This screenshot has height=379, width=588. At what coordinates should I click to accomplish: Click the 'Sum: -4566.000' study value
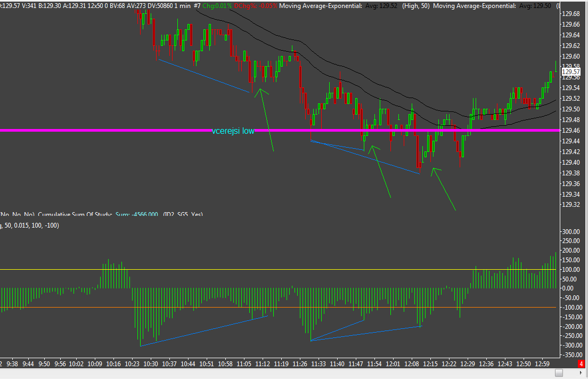(136, 214)
